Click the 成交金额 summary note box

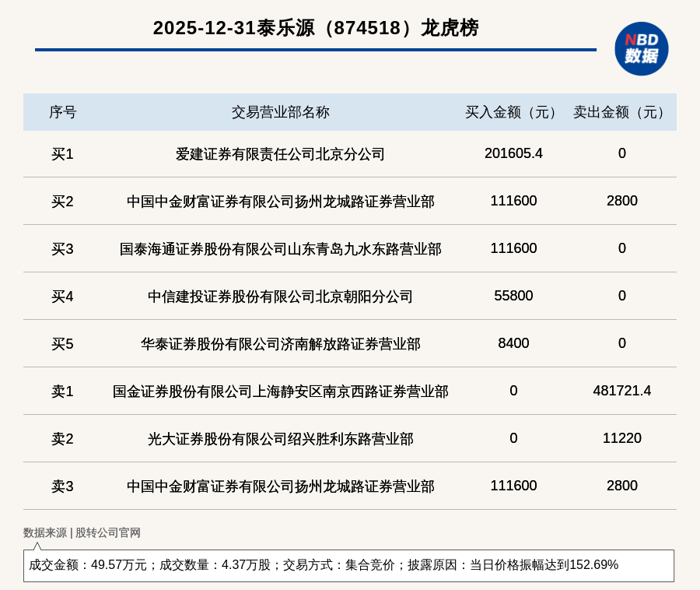[348, 565]
